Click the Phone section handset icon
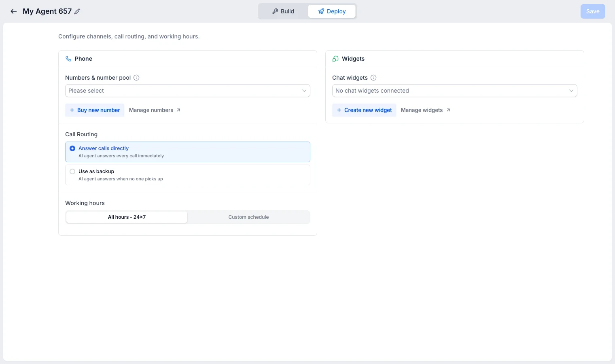Image resolution: width=615 pixels, height=364 pixels. pos(68,59)
